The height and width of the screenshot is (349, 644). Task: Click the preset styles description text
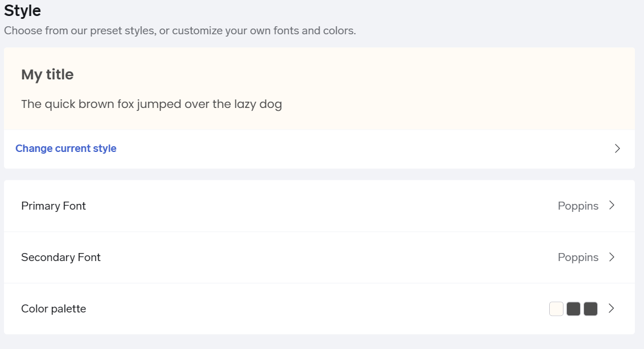point(180,30)
